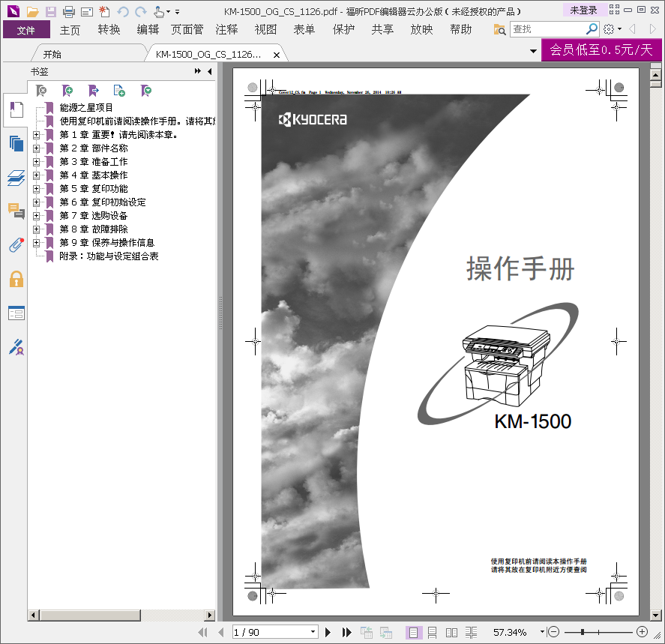The height and width of the screenshot is (644, 665).
Task: Select single page view mode
Action: (413, 633)
